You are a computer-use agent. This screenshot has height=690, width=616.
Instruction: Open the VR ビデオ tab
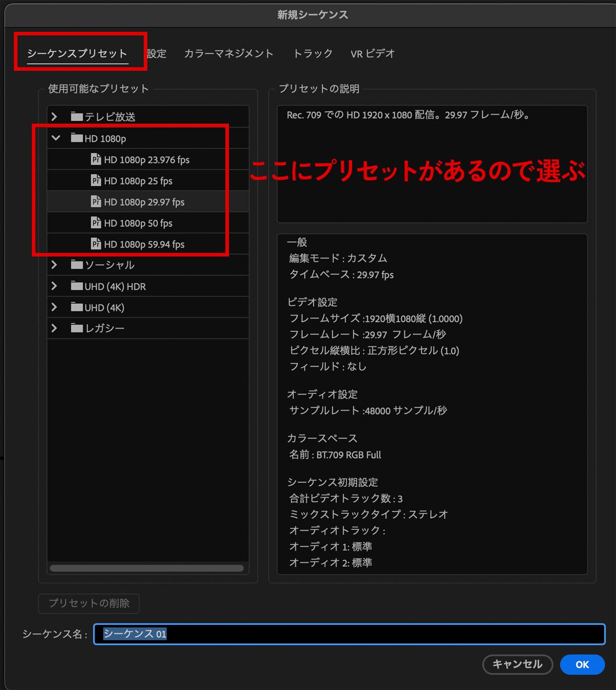[x=373, y=53]
